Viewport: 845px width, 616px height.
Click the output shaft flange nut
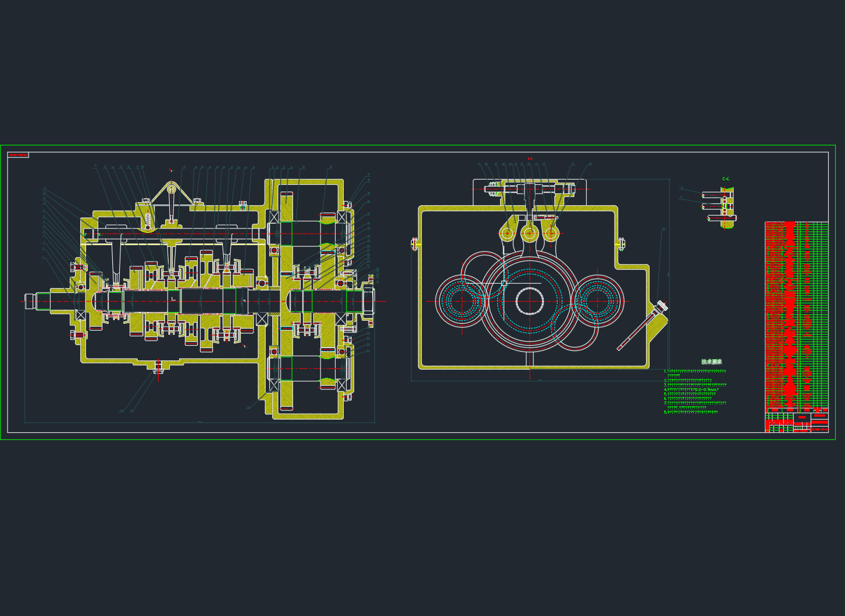(369, 300)
